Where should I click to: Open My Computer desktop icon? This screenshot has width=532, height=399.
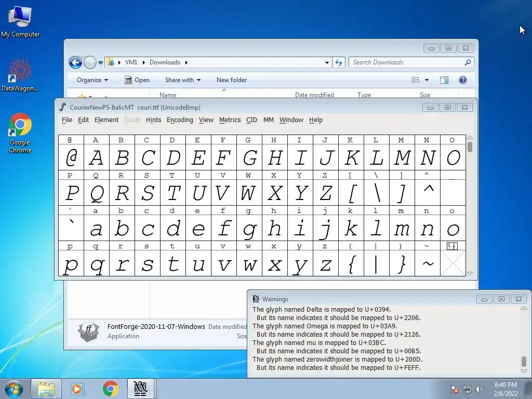coord(20,21)
